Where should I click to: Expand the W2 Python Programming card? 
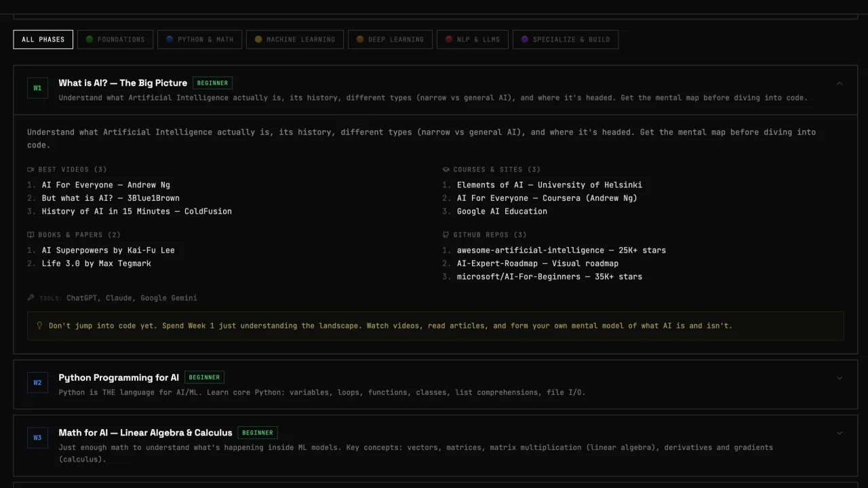(x=840, y=378)
